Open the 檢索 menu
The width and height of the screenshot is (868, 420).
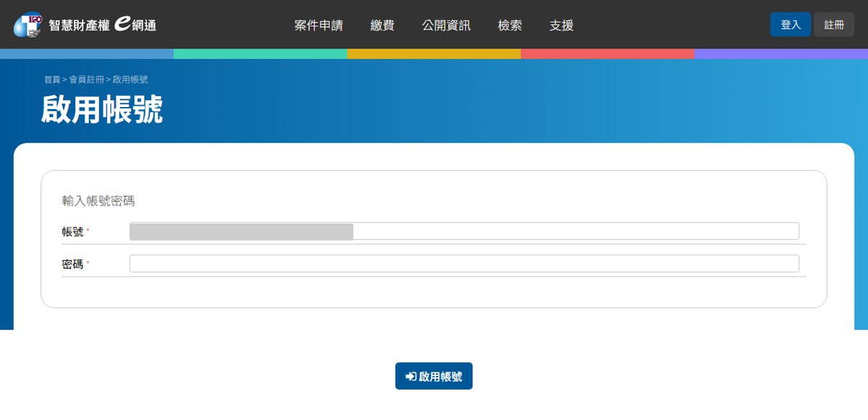pyautogui.click(x=509, y=25)
